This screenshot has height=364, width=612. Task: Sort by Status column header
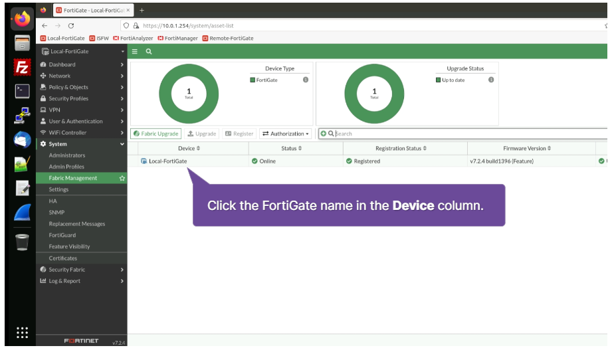click(x=291, y=149)
